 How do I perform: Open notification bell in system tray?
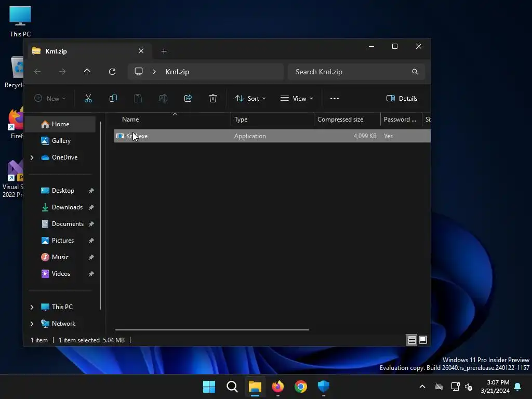click(518, 387)
